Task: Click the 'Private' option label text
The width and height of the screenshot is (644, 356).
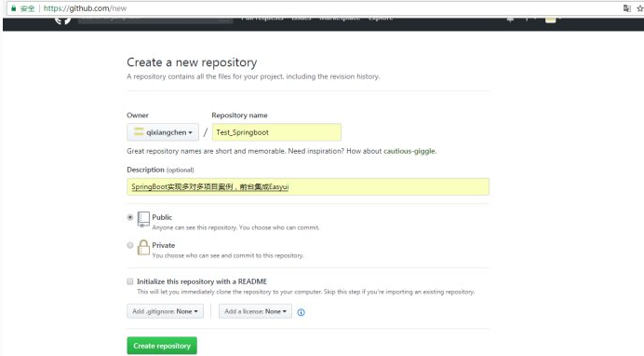Action: 164,245
